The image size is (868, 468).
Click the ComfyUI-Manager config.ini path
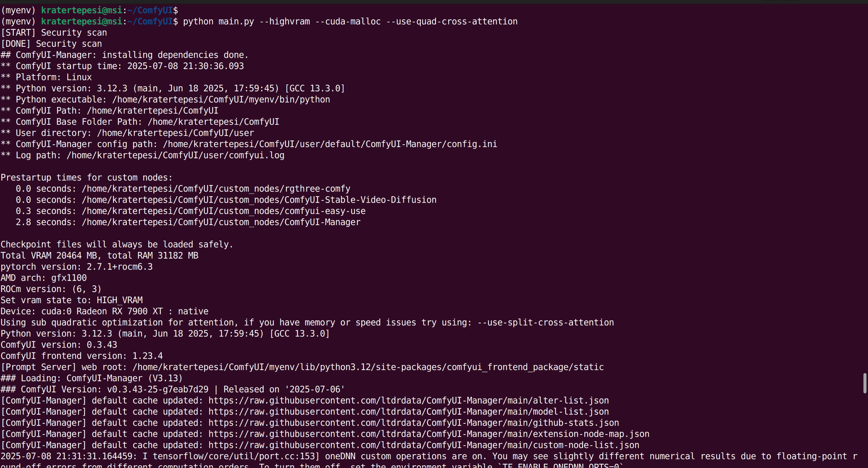(330, 144)
